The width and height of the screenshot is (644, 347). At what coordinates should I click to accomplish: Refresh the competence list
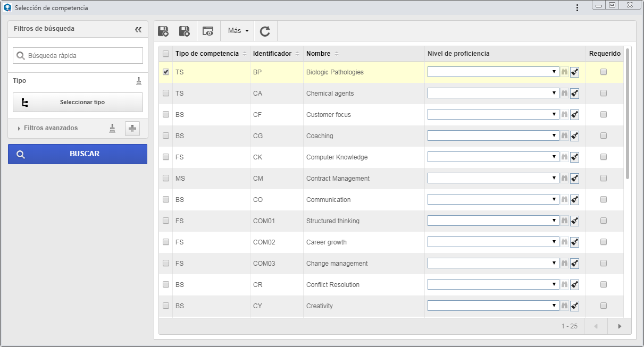pos(265,31)
